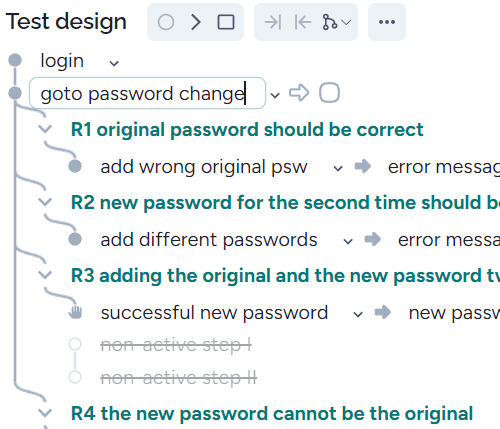Open dropdown beside goto password change field
500x429 pixels.
pyautogui.click(x=275, y=95)
